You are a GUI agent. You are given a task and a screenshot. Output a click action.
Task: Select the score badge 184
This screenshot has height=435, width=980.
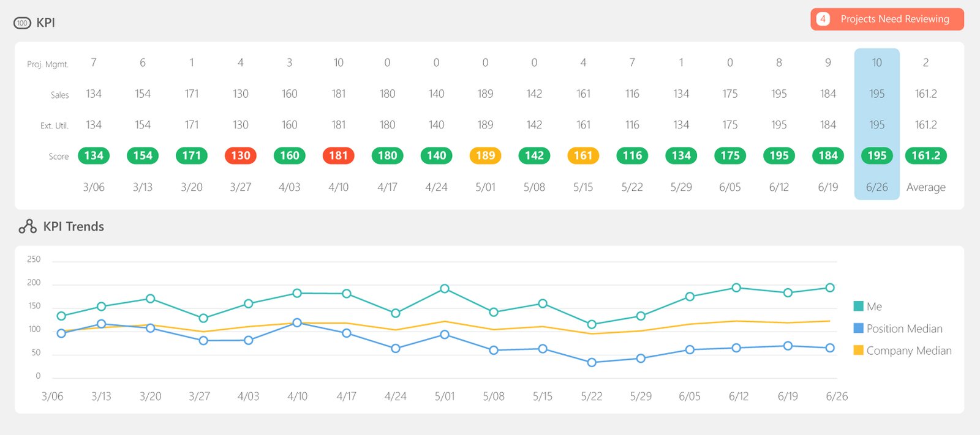[x=828, y=155]
